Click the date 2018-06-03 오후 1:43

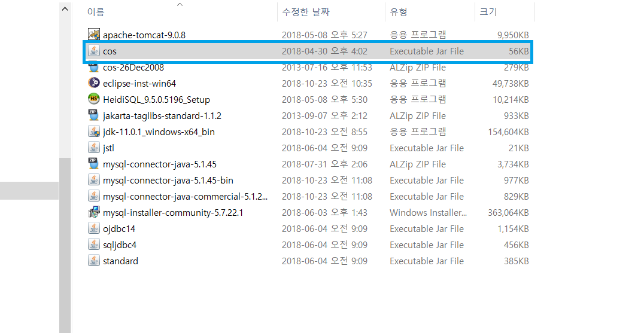coord(324,212)
